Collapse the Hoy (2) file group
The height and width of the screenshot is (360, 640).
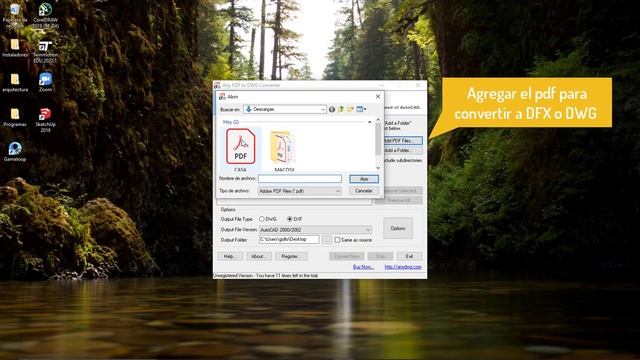click(x=370, y=122)
